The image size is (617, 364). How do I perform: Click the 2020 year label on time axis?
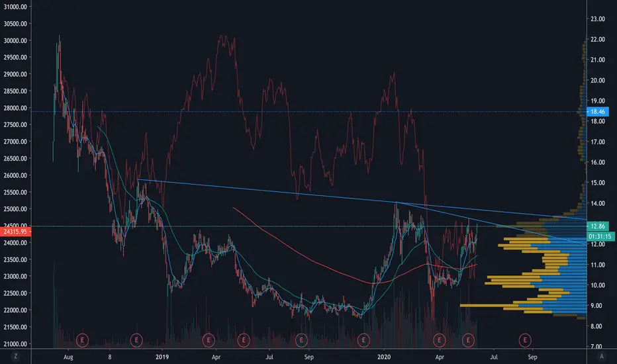[384, 357]
